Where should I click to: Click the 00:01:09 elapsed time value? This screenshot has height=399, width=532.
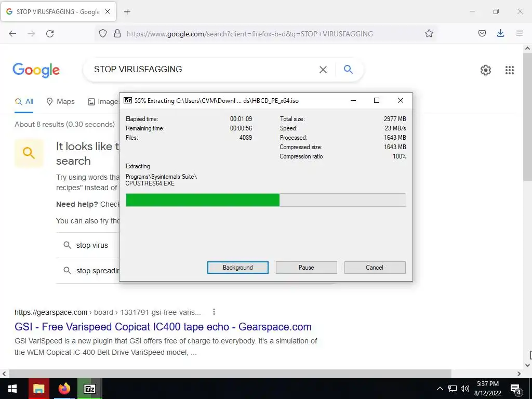click(241, 119)
